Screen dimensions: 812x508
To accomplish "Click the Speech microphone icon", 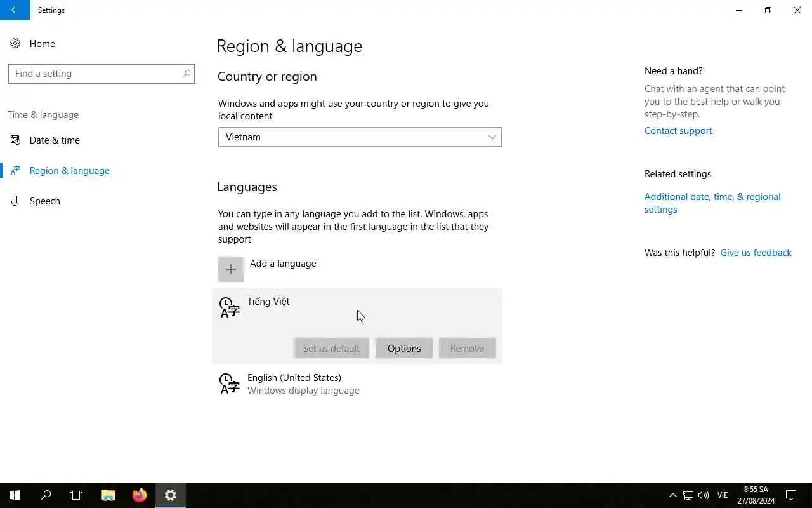I will coord(15,201).
